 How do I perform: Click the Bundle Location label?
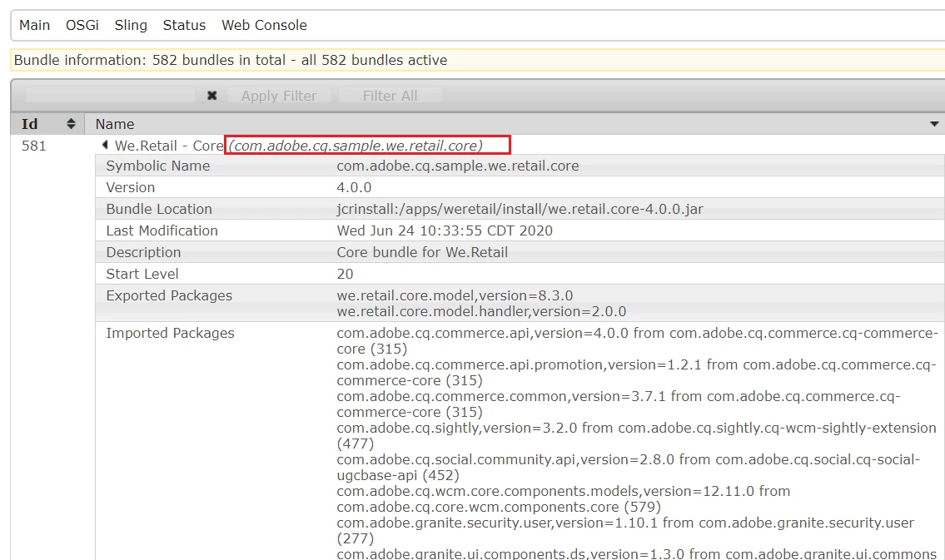[159, 209]
